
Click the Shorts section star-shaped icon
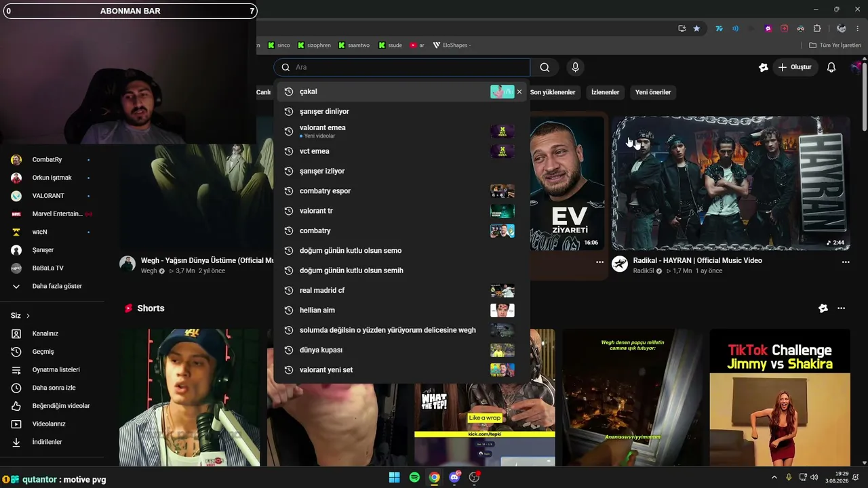click(x=823, y=308)
